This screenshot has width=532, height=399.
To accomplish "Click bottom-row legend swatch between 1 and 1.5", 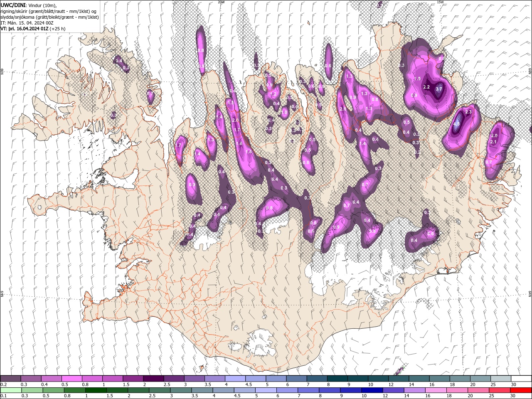I will click(96, 390).
